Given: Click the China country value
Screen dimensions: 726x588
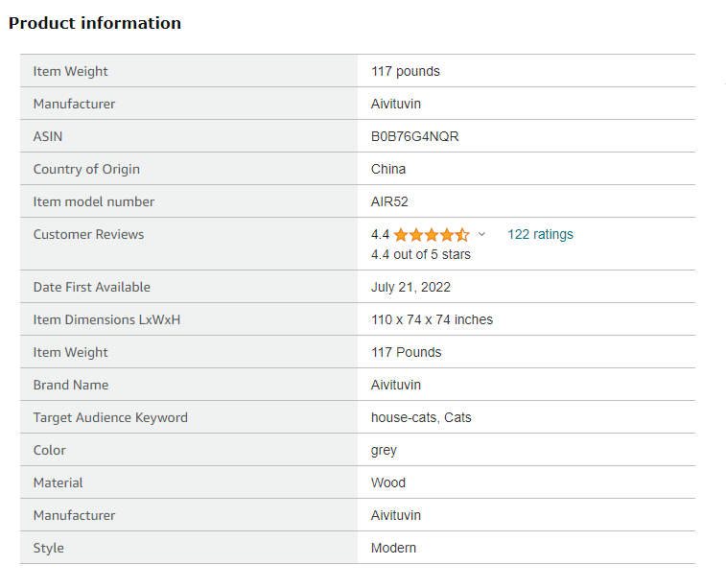Looking at the screenshot, I should coord(388,169).
